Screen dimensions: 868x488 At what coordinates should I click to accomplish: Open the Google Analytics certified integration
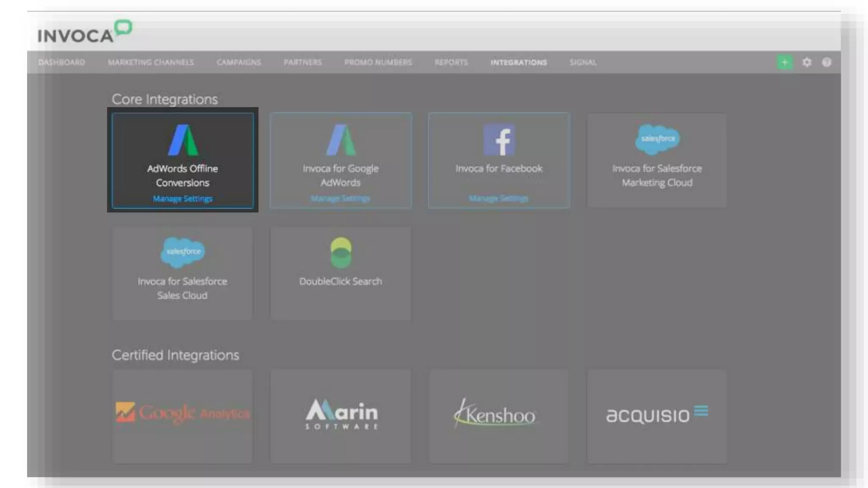(183, 416)
